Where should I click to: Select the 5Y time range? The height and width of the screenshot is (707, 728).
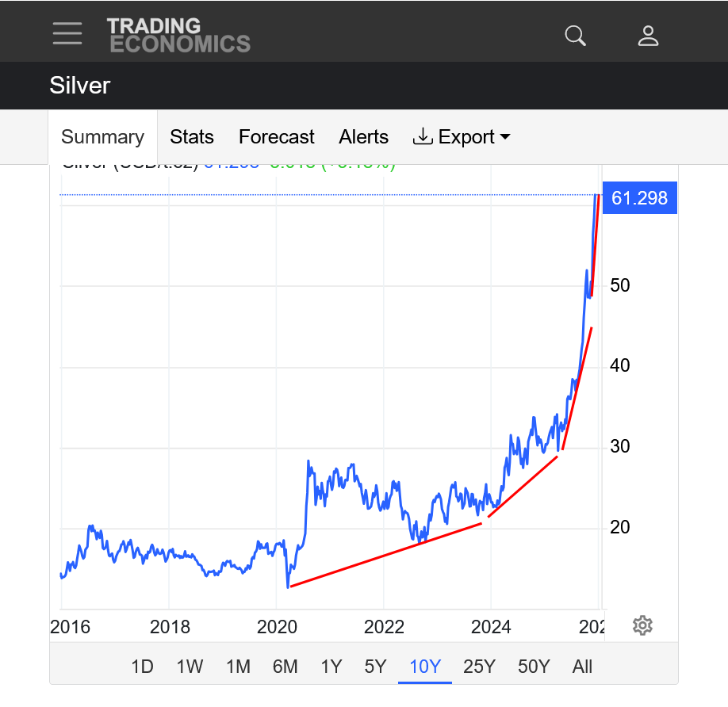(x=375, y=667)
